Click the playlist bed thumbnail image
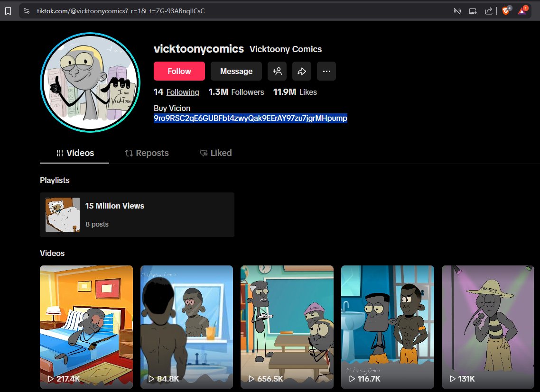 pos(63,215)
